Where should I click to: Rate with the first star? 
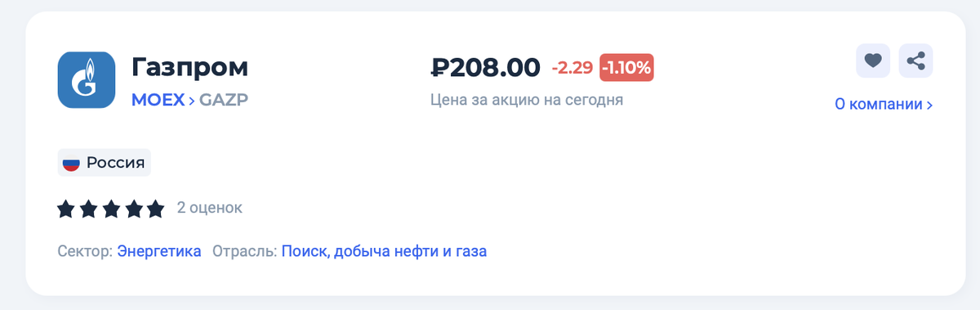pyautogui.click(x=66, y=209)
